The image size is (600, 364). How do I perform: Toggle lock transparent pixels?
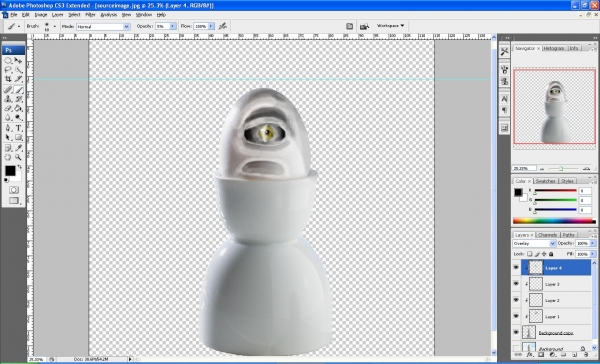[530, 254]
